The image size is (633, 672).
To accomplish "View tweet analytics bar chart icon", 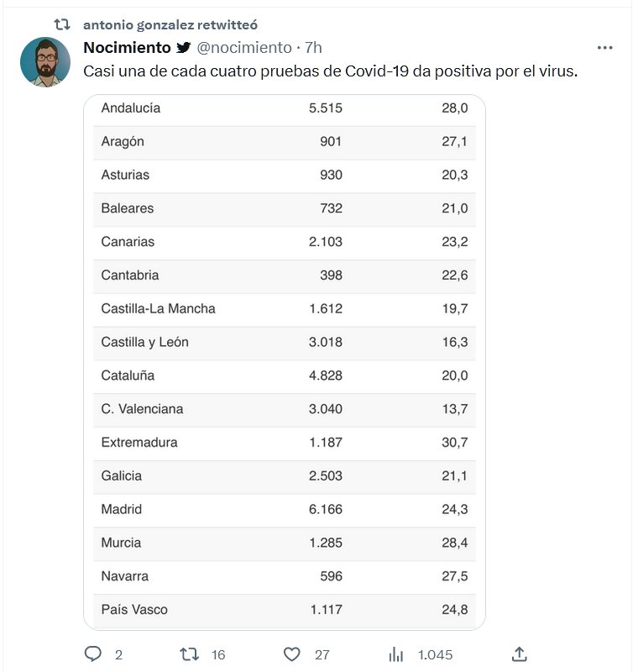I will click(396, 654).
